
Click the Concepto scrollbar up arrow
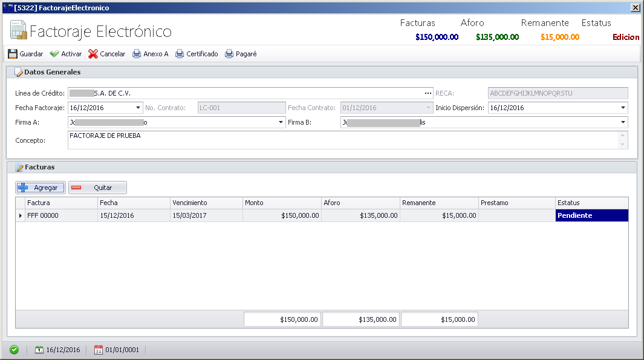pos(623,136)
